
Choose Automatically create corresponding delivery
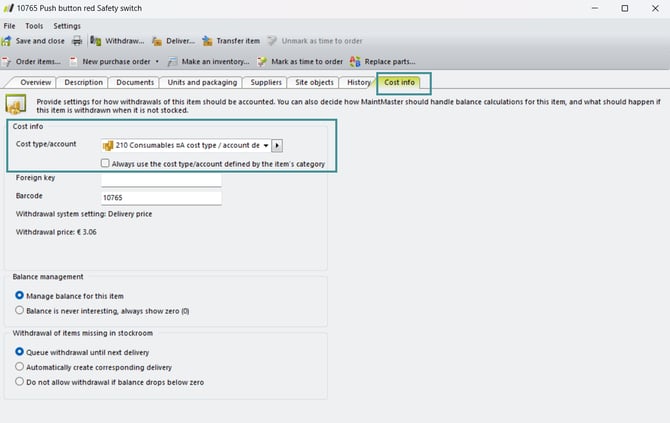[20, 367]
